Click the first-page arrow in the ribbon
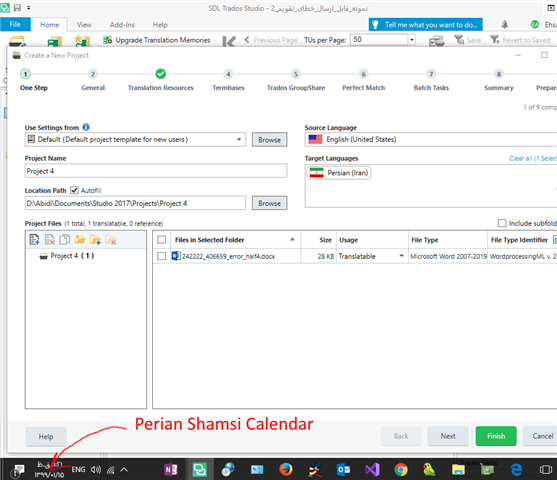 (x=229, y=41)
